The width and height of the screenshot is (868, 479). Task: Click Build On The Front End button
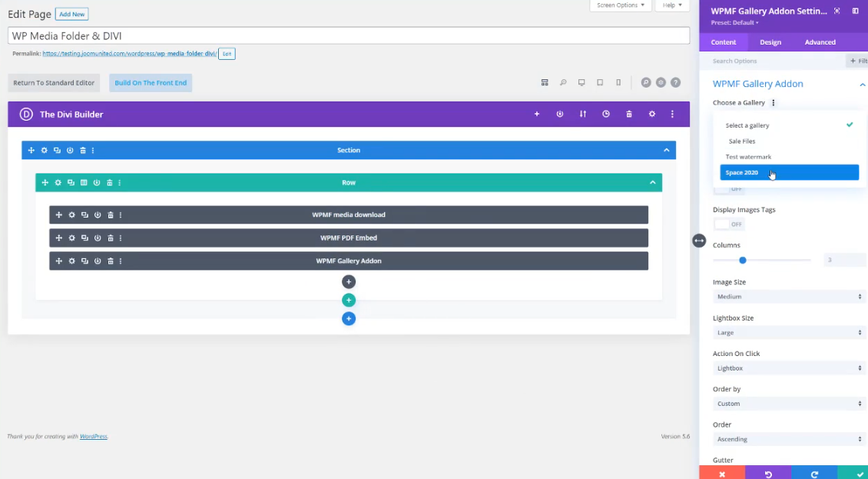(x=151, y=83)
